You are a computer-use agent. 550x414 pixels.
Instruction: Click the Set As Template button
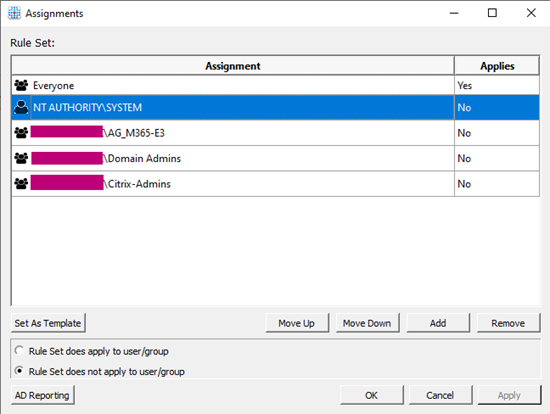point(48,323)
